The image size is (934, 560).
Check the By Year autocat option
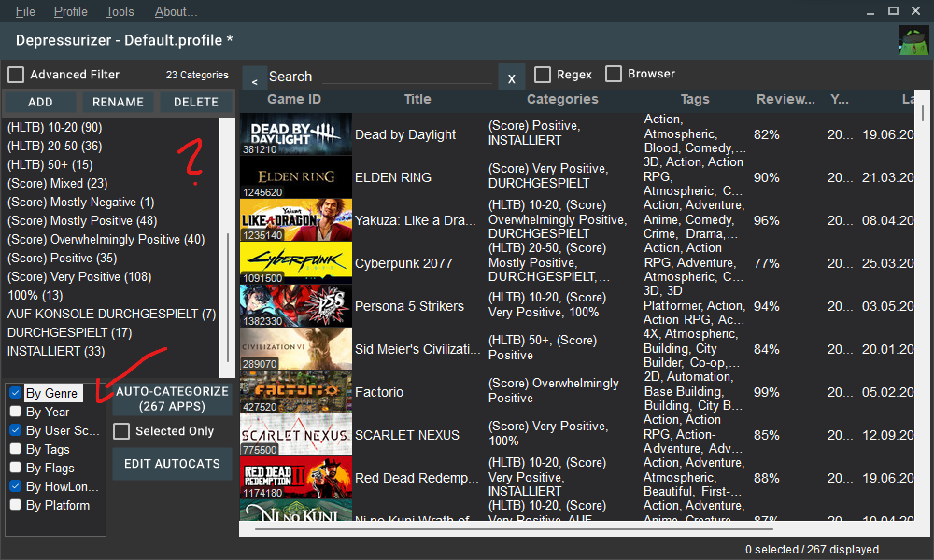pyautogui.click(x=16, y=412)
